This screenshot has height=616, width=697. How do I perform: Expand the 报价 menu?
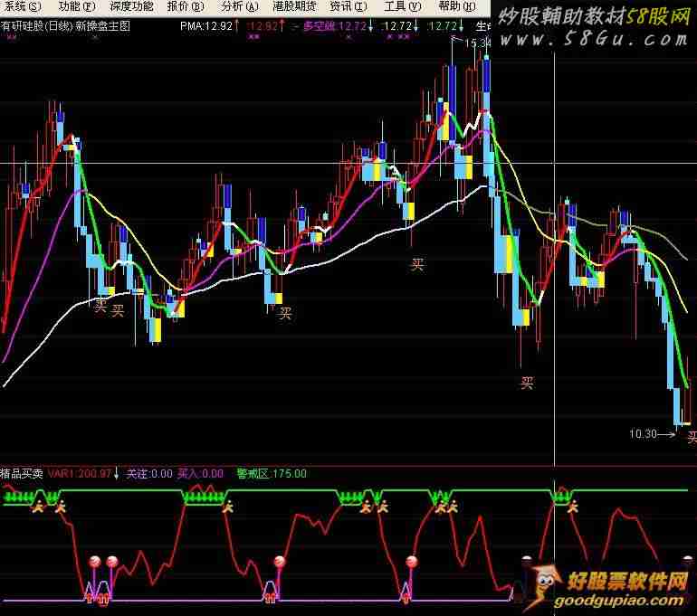187,6
